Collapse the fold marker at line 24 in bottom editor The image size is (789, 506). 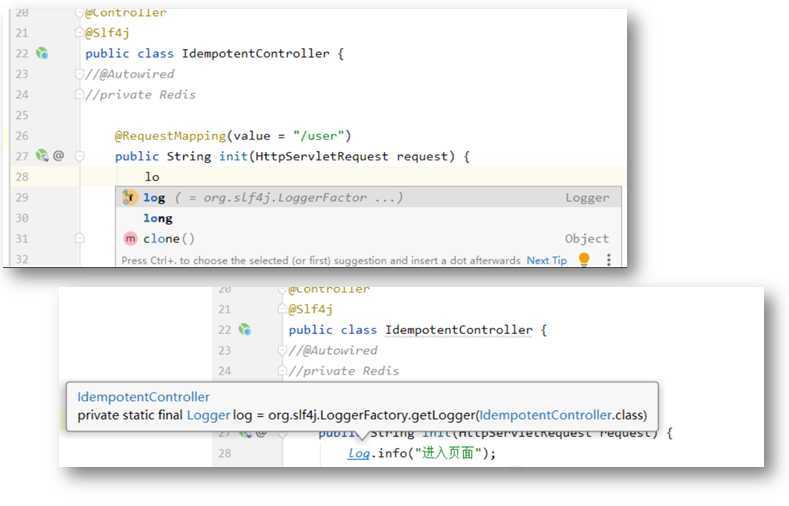pyautogui.click(x=282, y=371)
